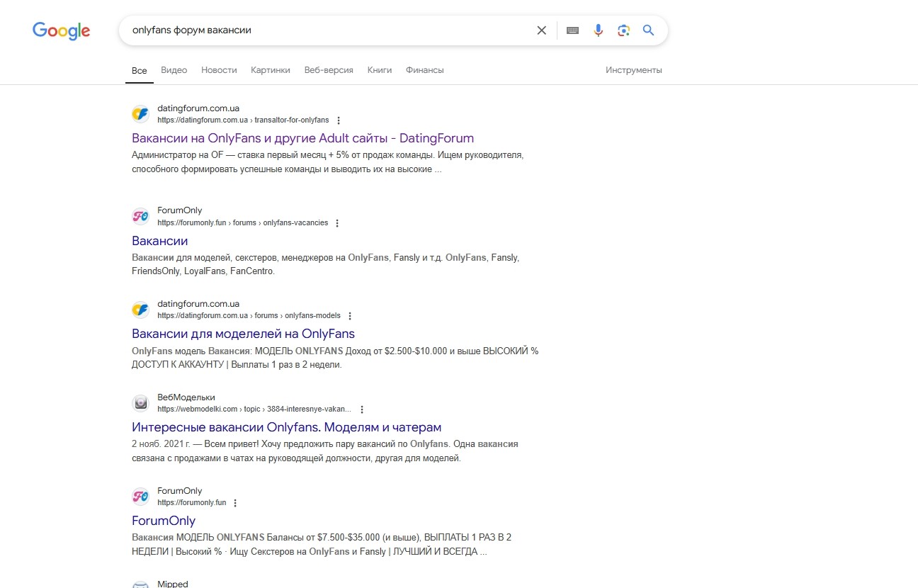This screenshot has width=918, height=588.
Task: Open the Инструменты search tools
Action: click(634, 70)
